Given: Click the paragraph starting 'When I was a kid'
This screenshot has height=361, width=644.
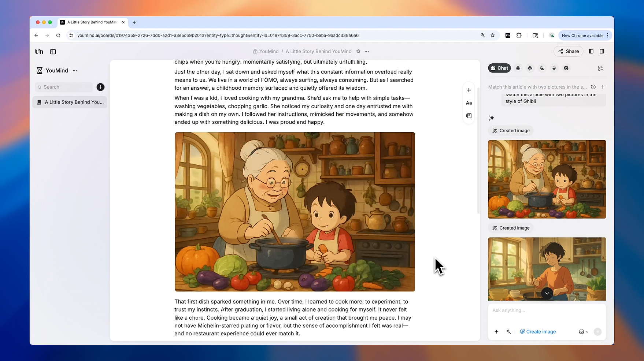Looking at the screenshot, I should coord(294,110).
